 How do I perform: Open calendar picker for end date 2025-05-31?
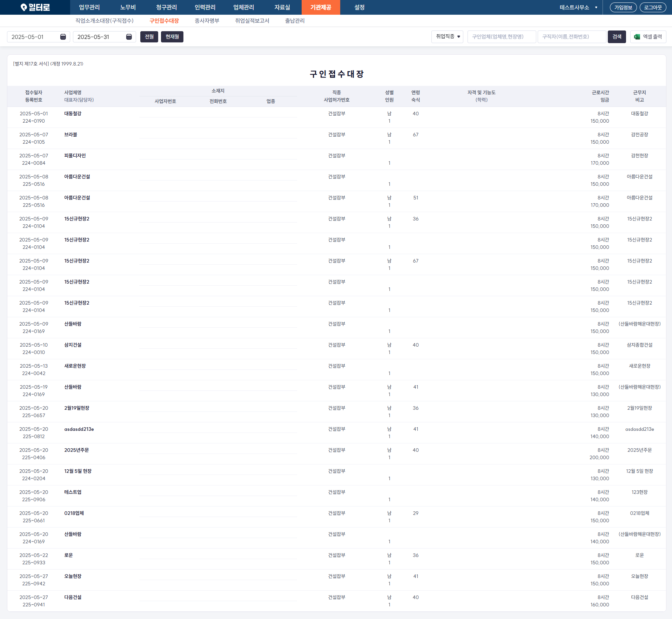click(129, 37)
